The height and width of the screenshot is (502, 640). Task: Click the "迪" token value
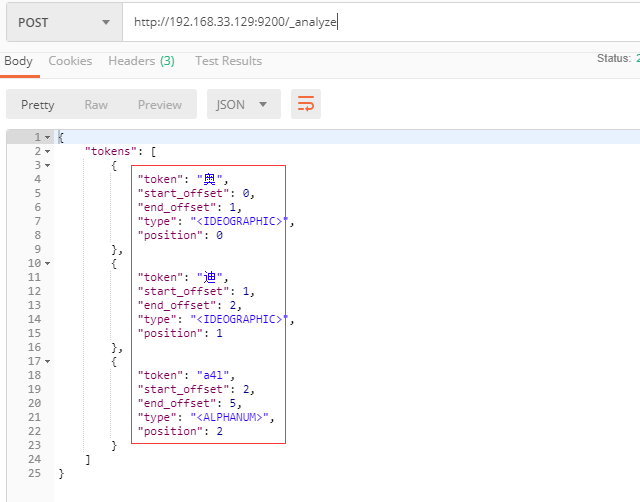210,277
